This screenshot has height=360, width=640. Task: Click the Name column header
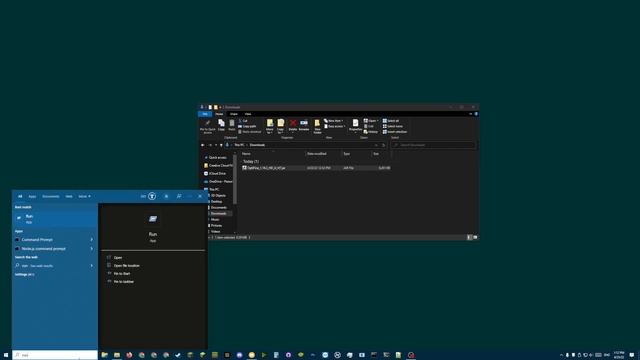273,154
